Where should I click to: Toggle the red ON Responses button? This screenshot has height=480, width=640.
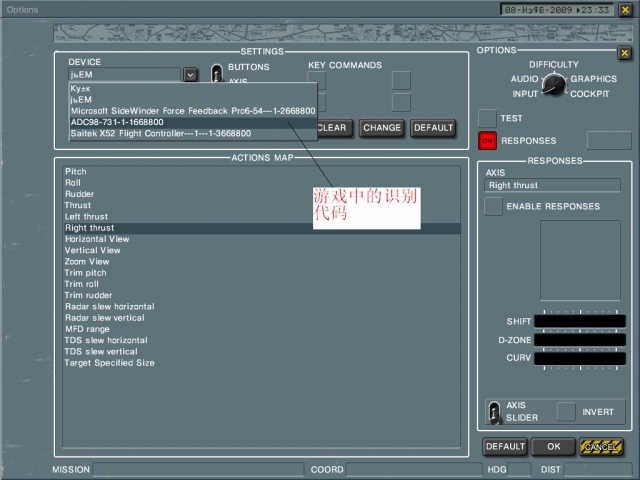coord(487,141)
